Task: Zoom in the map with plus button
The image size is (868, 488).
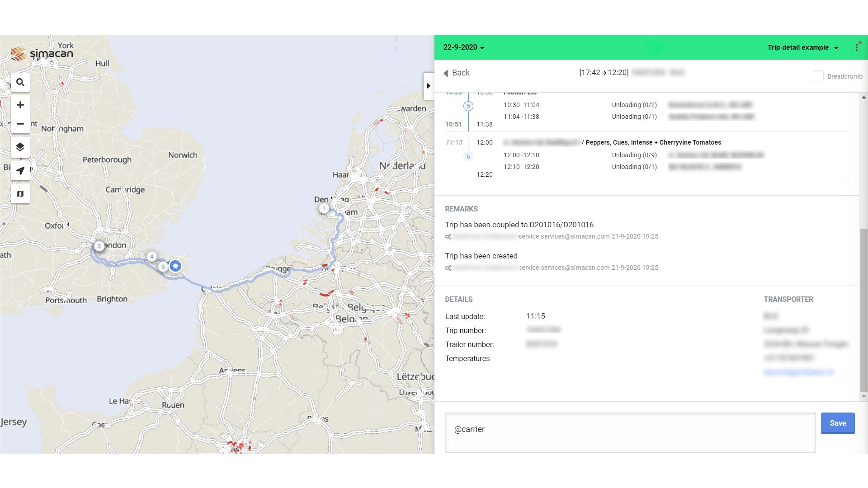Action: click(x=20, y=105)
